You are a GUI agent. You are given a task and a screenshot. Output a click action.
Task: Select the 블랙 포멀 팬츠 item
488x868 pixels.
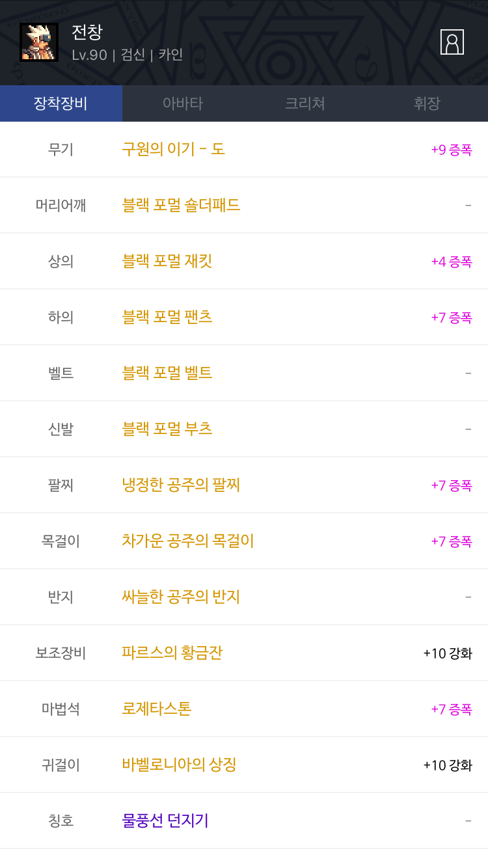(167, 317)
